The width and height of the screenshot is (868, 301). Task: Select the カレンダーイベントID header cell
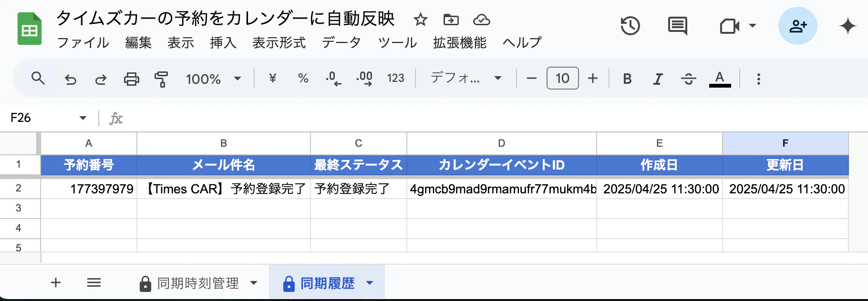501,165
